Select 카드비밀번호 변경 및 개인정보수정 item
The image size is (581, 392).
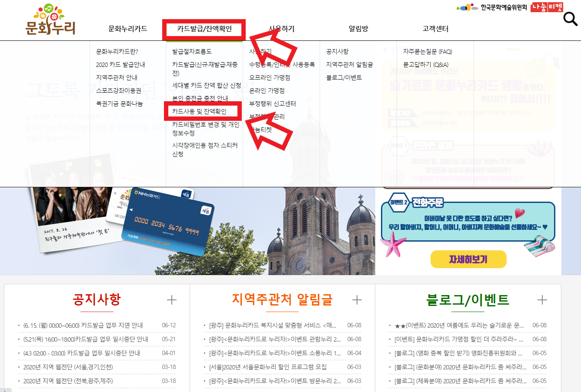206,129
